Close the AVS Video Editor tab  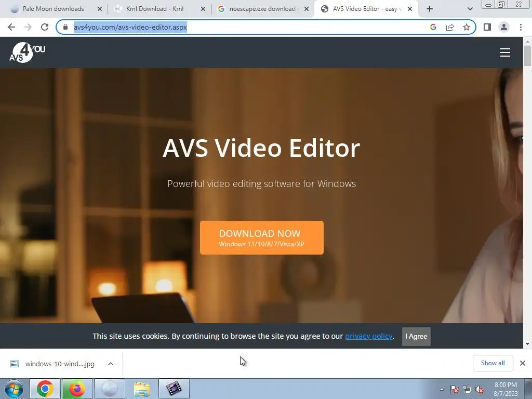(410, 9)
